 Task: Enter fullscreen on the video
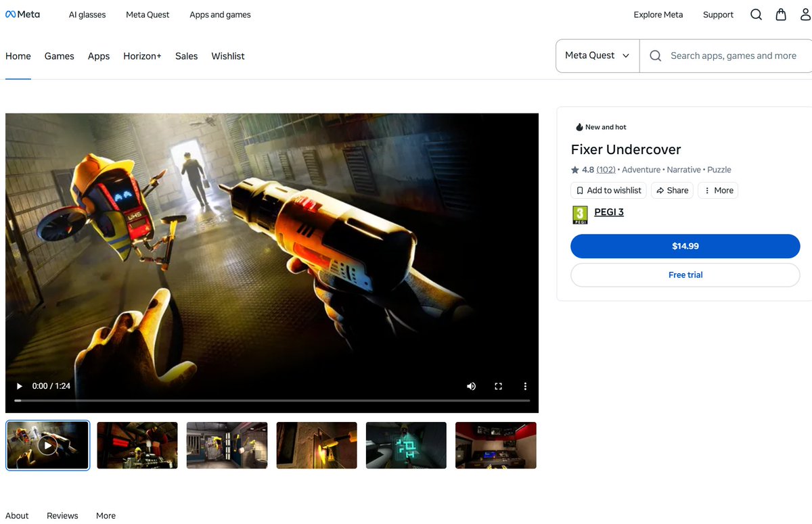click(x=498, y=386)
